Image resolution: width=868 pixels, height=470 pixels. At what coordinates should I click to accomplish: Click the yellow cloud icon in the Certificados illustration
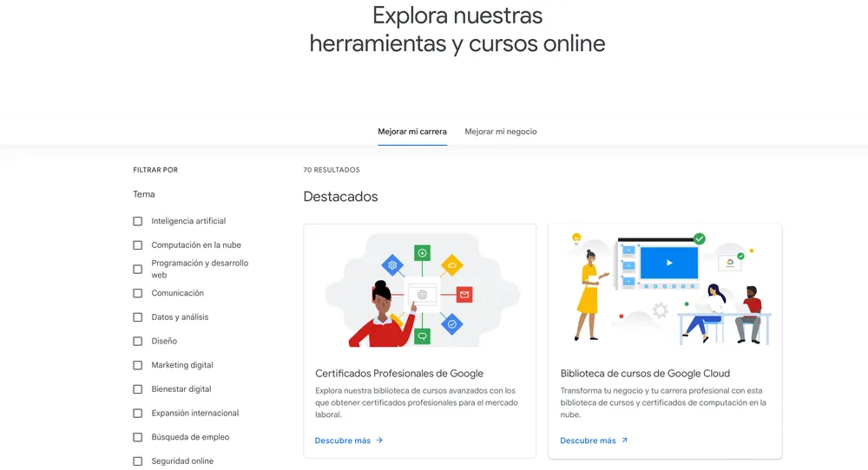pos(451,264)
